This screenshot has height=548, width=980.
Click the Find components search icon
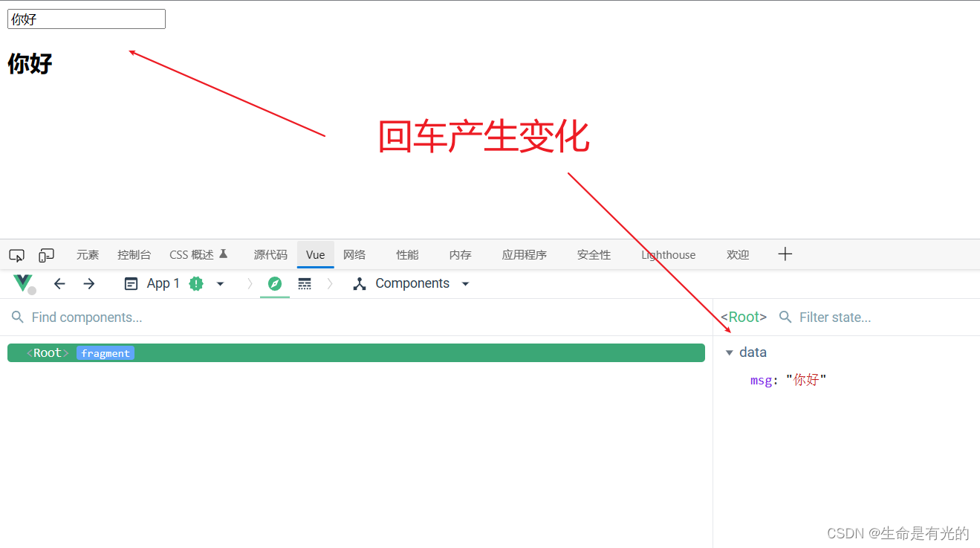click(18, 317)
